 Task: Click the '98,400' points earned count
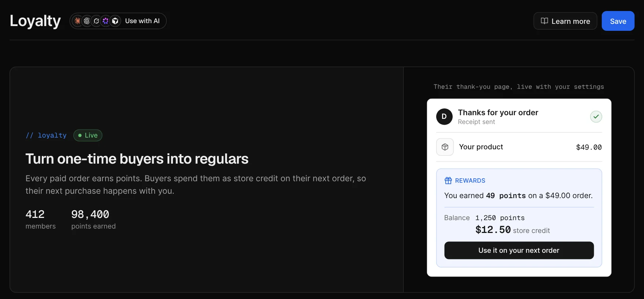[x=90, y=214]
